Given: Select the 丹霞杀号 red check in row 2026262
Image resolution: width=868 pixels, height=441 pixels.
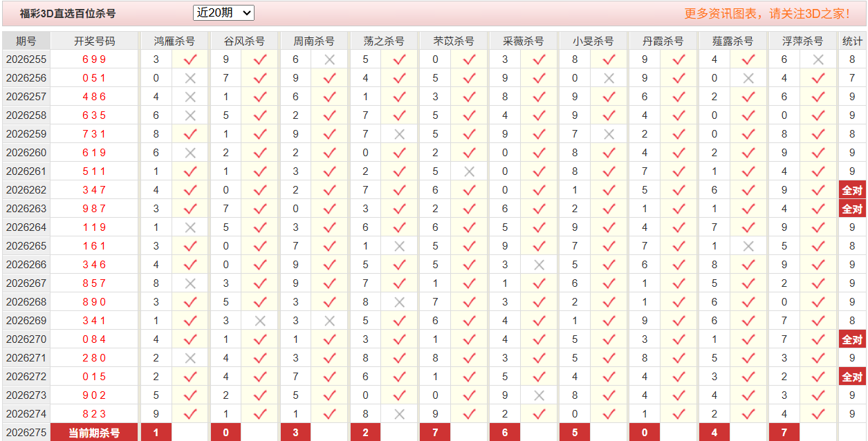Looking at the screenshot, I should [678, 190].
